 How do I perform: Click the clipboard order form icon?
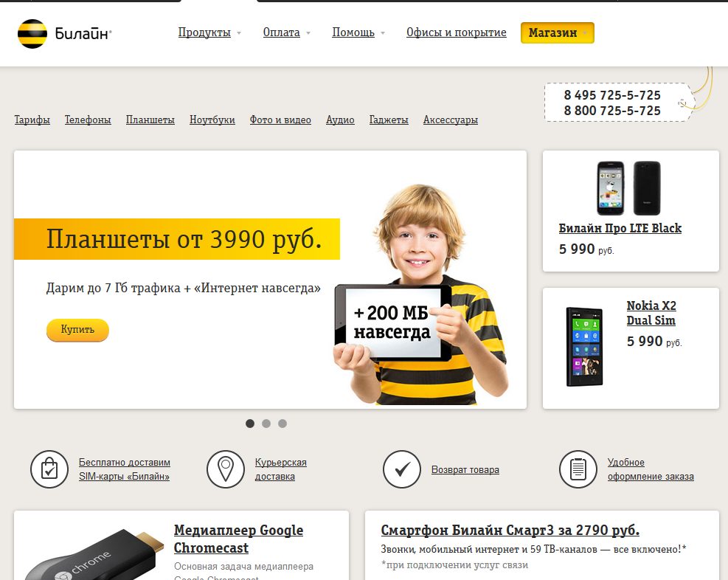coord(578,469)
